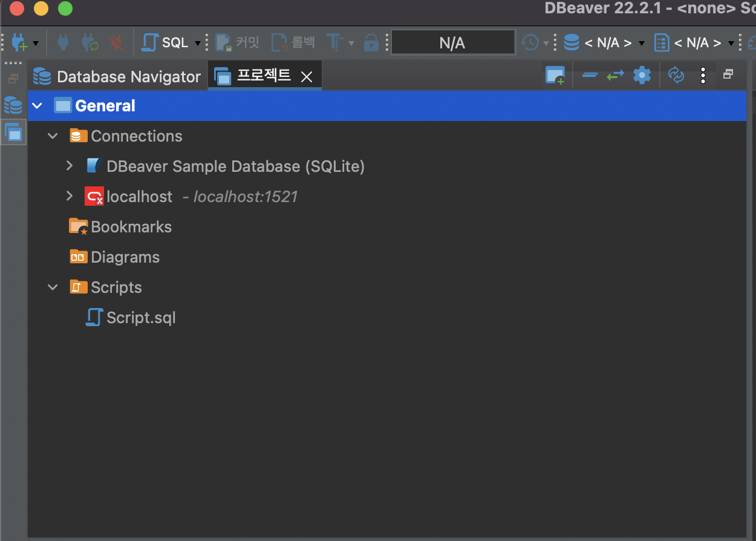The width and height of the screenshot is (756, 541).
Task: Click the lock icon in toolbar
Action: click(371, 42)
